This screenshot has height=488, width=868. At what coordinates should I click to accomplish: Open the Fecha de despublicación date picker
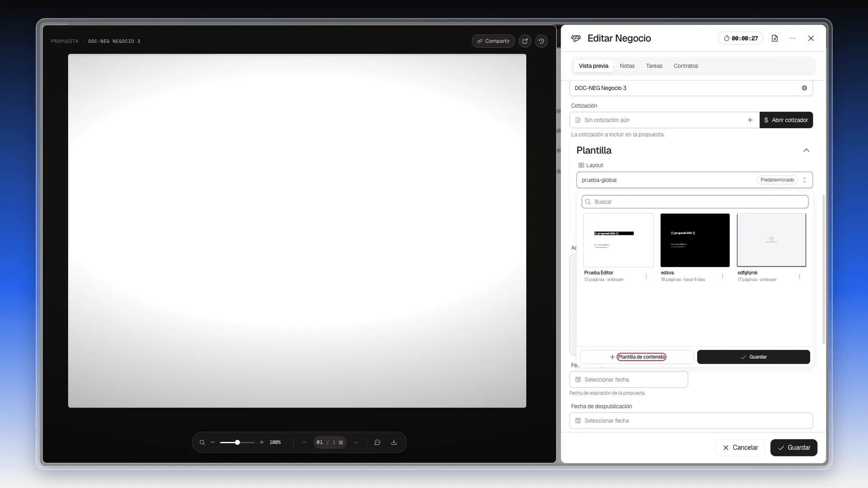691,421
